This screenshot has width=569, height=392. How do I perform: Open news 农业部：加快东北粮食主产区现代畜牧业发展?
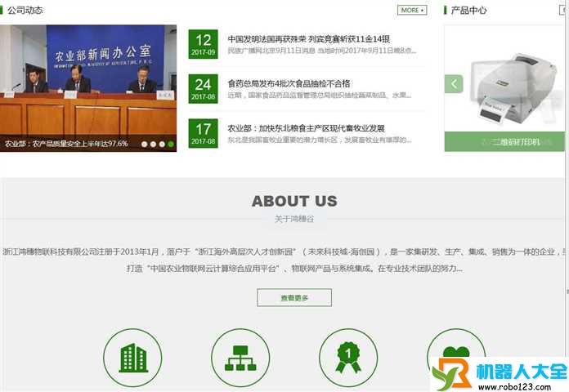pos(306,128)
